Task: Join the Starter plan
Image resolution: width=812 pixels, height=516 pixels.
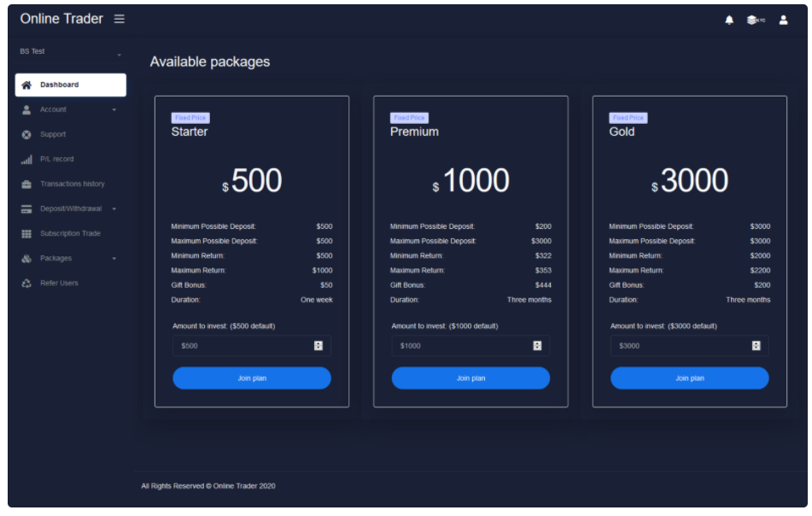Action: coord(252,378)
